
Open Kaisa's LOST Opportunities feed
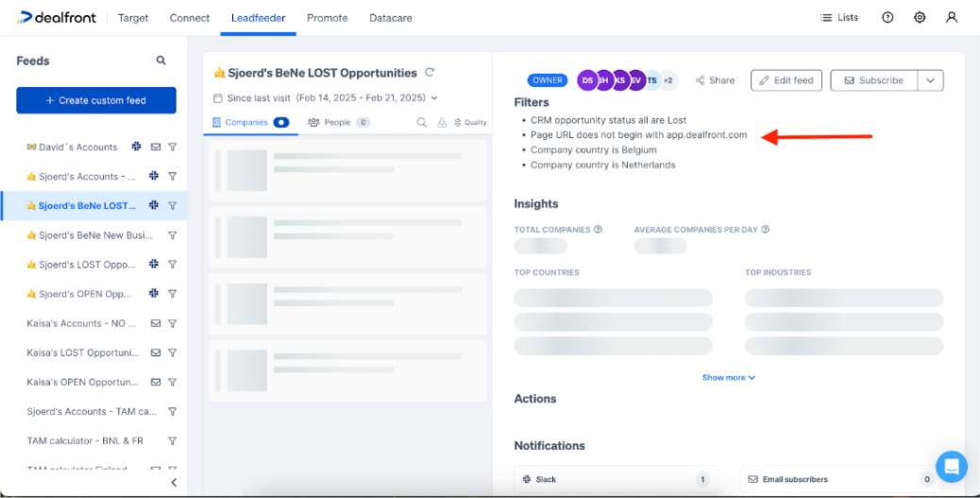point(82,352)
